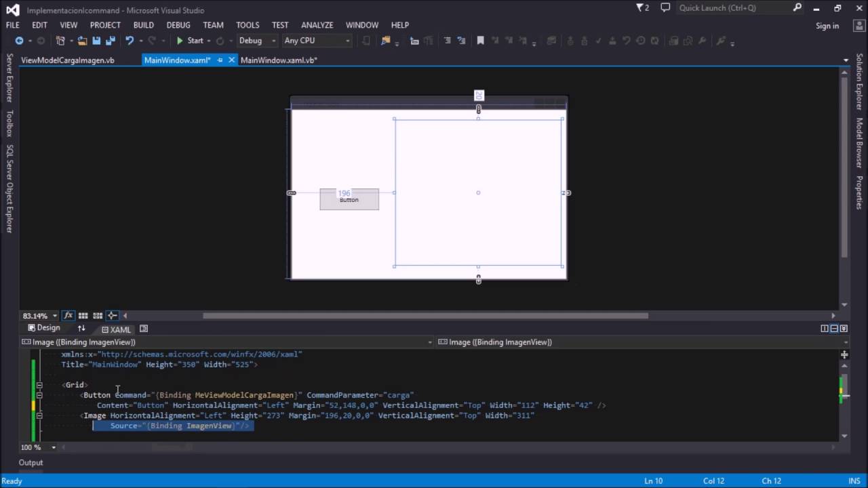The height and width of the screenshot is (488, 868).
Task: Open the Solution Explorer side panel
Action: pyautogui.click(x=859, y=82)
